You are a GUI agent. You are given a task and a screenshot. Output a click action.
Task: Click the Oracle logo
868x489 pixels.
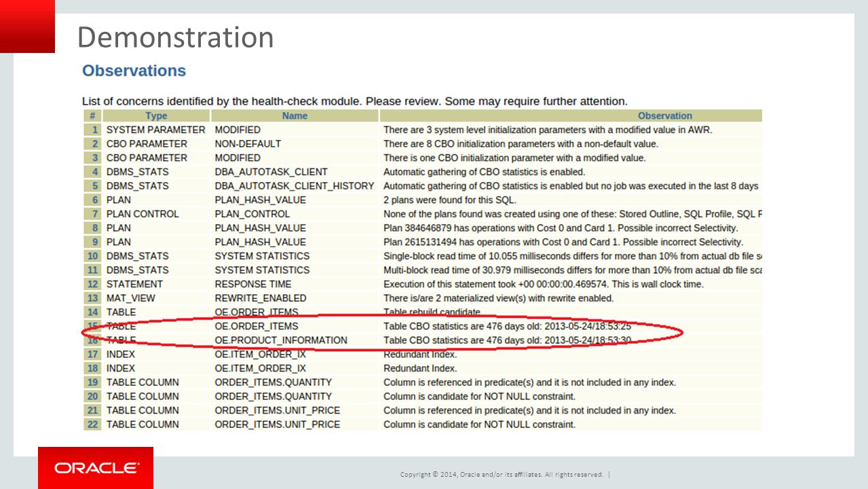pos(96,468)
